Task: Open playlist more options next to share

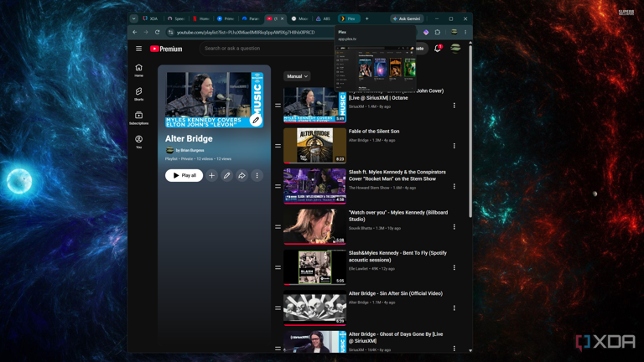Action: tap(257, 175)
